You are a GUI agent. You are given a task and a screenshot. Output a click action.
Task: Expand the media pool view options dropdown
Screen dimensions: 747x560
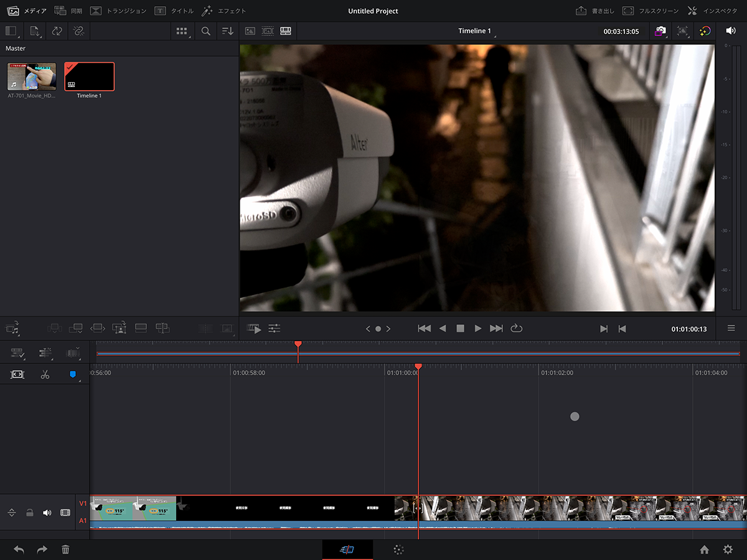click(x=182, y=31)
